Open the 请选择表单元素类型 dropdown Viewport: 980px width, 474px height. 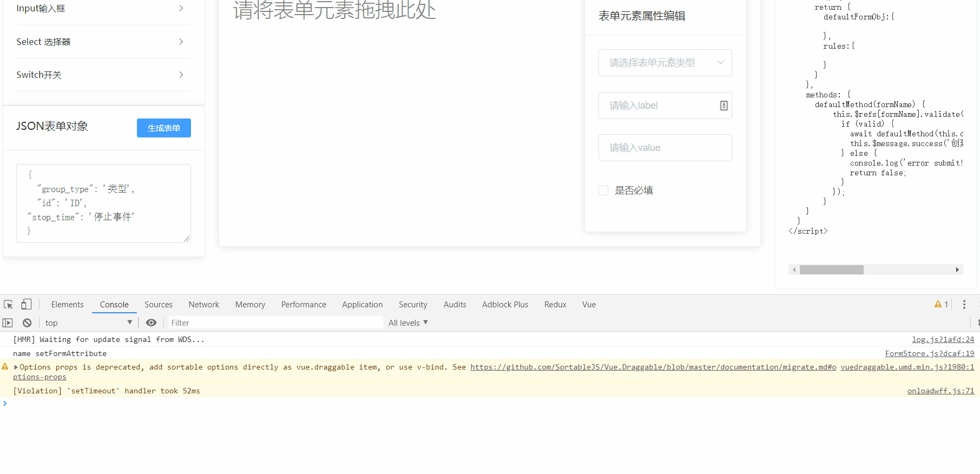point(665,63)
